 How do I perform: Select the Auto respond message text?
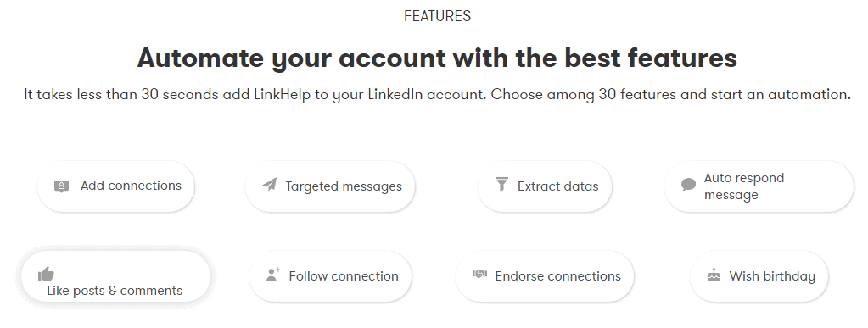(744, 186)
